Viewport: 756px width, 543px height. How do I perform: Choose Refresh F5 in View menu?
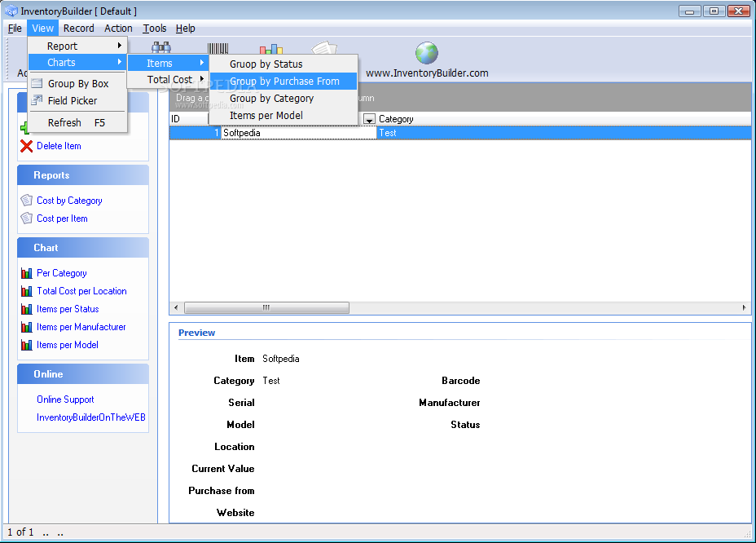click(77, 122)
